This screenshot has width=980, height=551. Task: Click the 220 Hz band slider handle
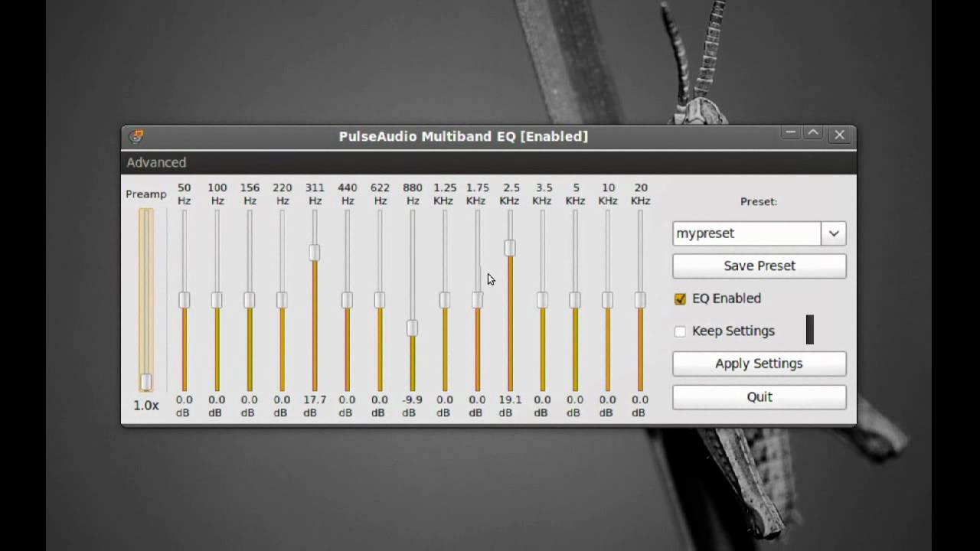click(282, 300)
